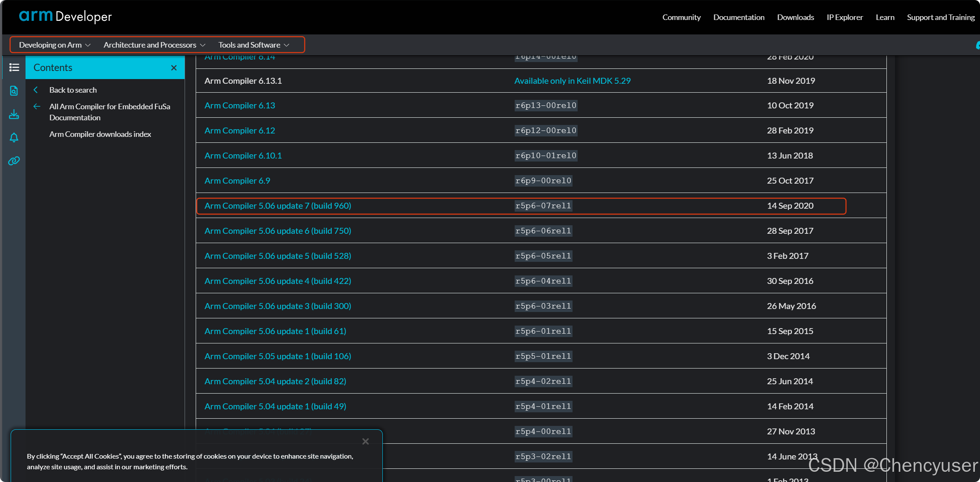Expand the Developing on Arm dropdown
Screen dimensions: 980x482
[54, 45]
